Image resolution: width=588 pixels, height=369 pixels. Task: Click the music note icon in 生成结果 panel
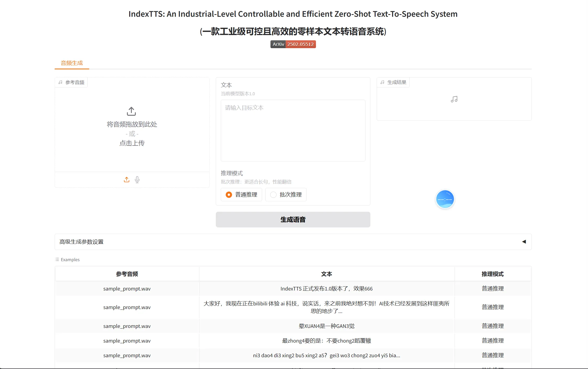click(454, 99)
